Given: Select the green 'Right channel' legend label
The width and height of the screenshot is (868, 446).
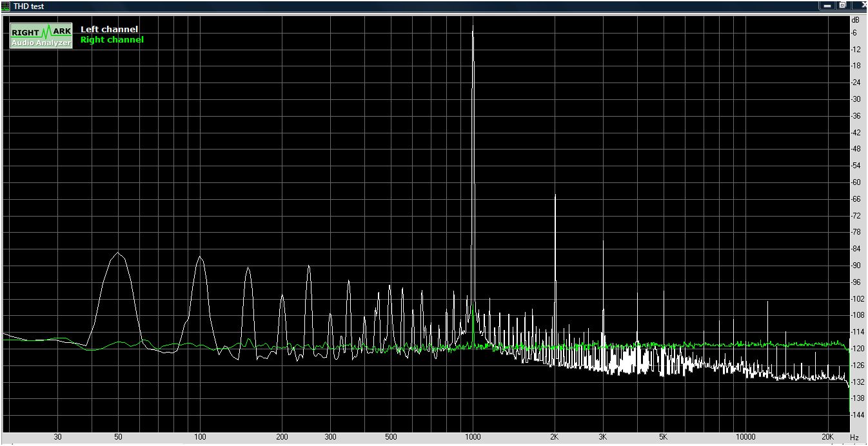Looking at the screenshot, I should [x=112, y=40].
